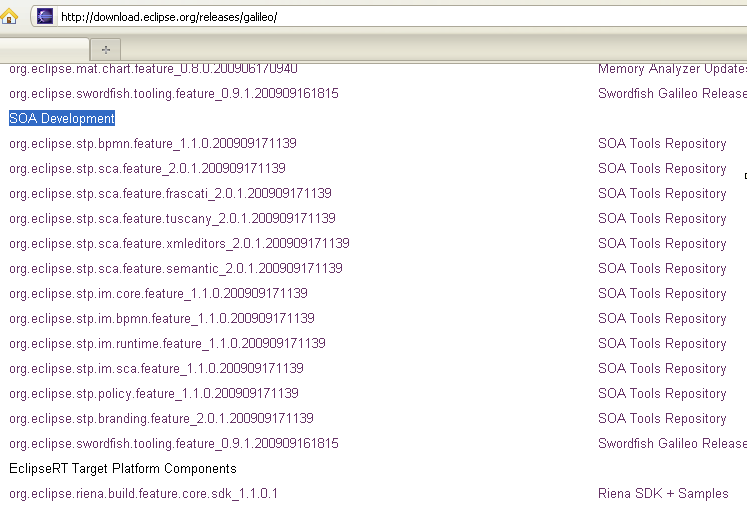Viewport: 747px width, 508px height.
Task: Open the sca.feature.tuscany_2.0.1 link
Action: click(x=172, y=219)
